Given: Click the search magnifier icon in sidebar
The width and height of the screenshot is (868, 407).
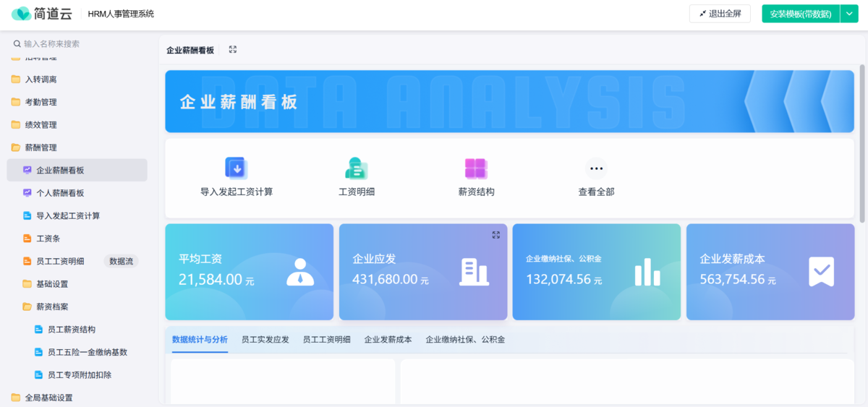Looking at the screenshot, I should [17, 44].
